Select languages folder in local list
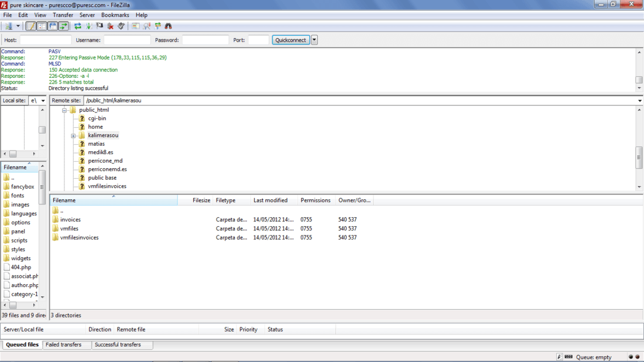The height and width of the screenshot is (362, 644). click(x=23, y=214)
